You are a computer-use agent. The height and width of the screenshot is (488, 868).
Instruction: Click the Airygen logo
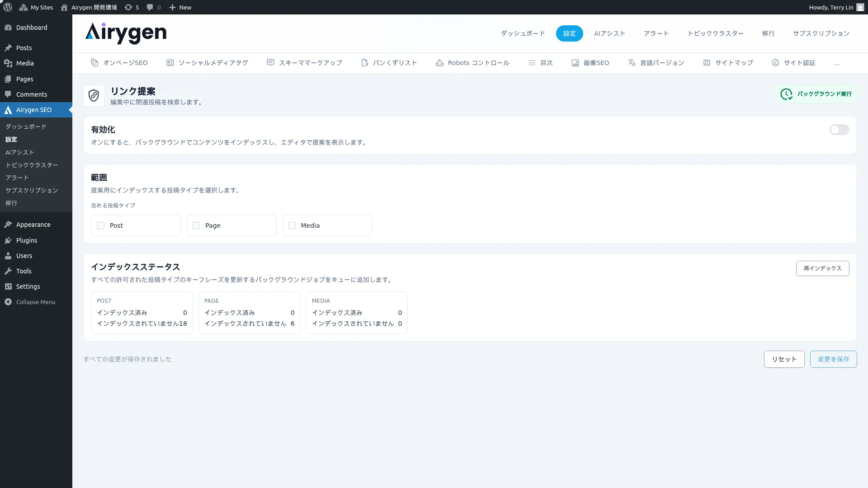coord(126,33)
